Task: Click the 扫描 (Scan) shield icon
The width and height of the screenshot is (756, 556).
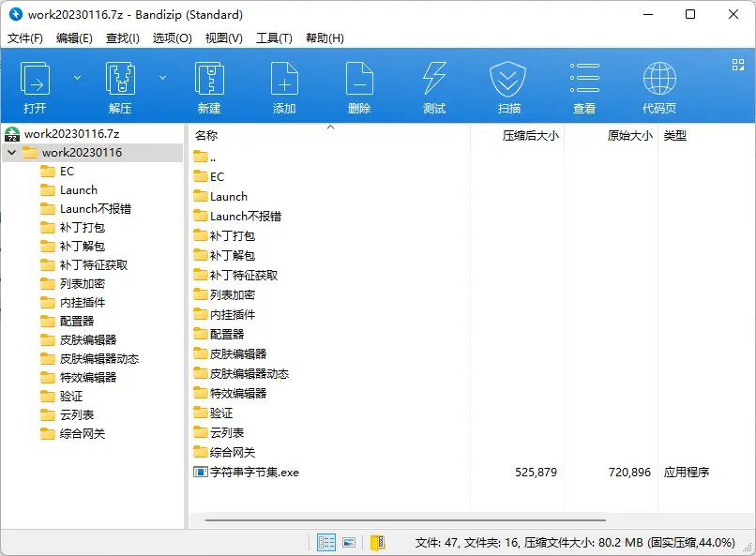Action: click(x=508, y=87)
